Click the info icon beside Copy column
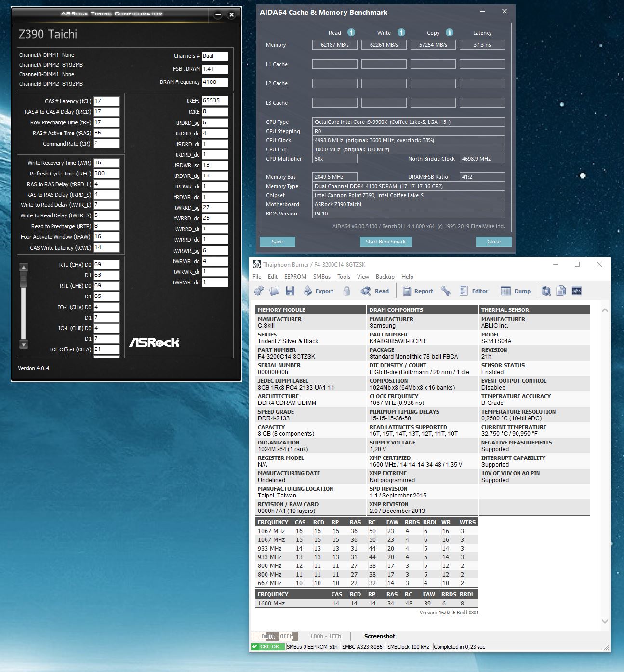The image size is (624, 672). tap(450, 32)
